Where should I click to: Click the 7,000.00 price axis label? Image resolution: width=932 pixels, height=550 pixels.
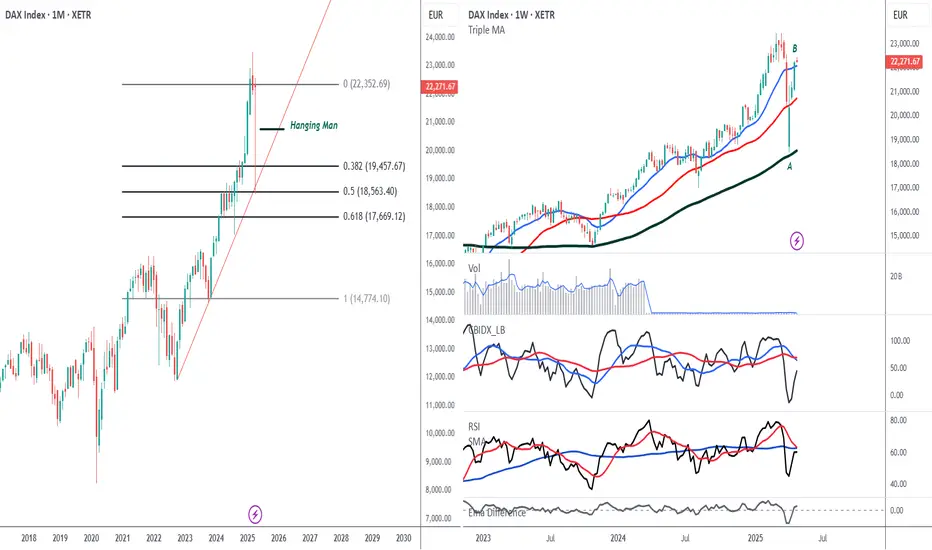click(x=440, y=518)
